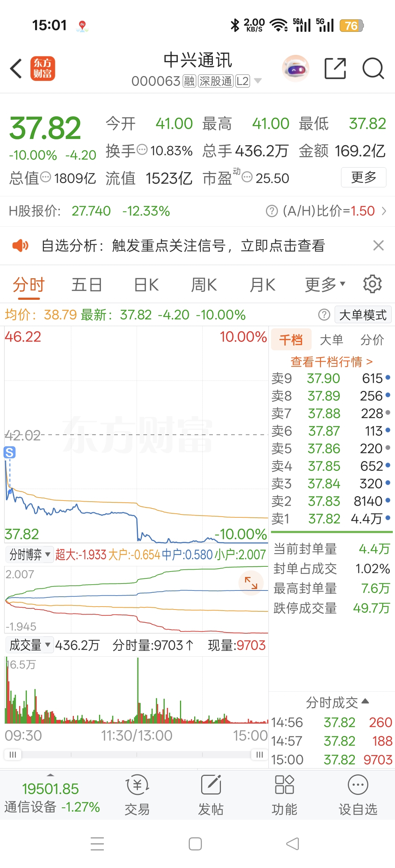Open the 分时博弈 indicator dropdown
The width and height of the screenshot is (395, 868).
(30, 555)
